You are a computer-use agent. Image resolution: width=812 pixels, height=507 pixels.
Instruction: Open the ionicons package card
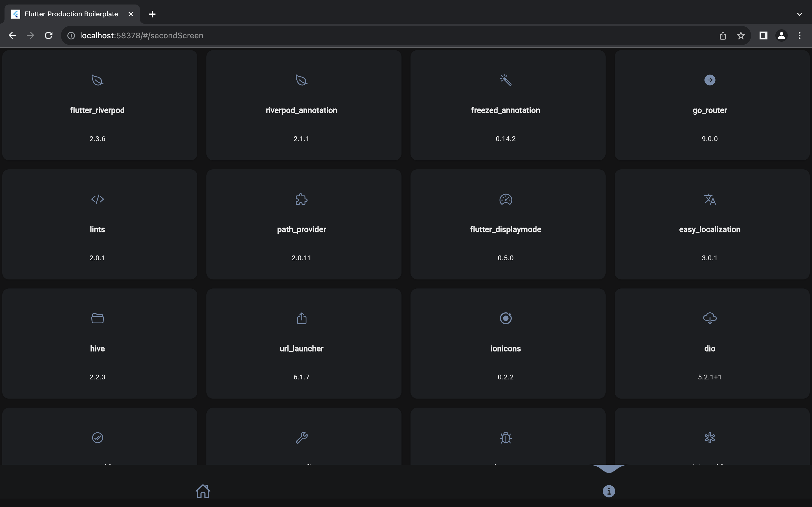[x=508, y=343]
